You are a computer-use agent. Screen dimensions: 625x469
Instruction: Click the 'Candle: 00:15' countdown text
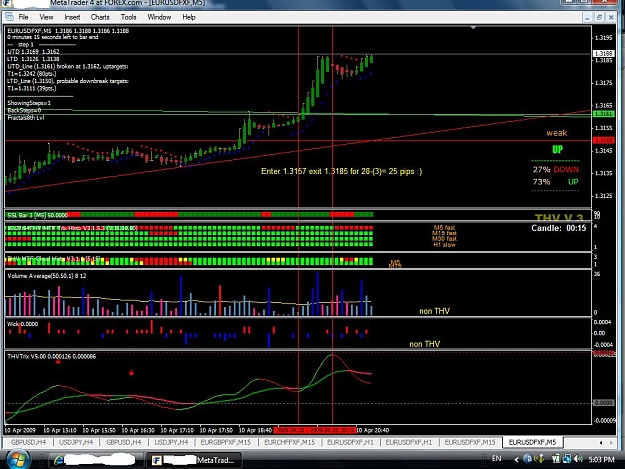pyautogui.click(x=558, y=228)
